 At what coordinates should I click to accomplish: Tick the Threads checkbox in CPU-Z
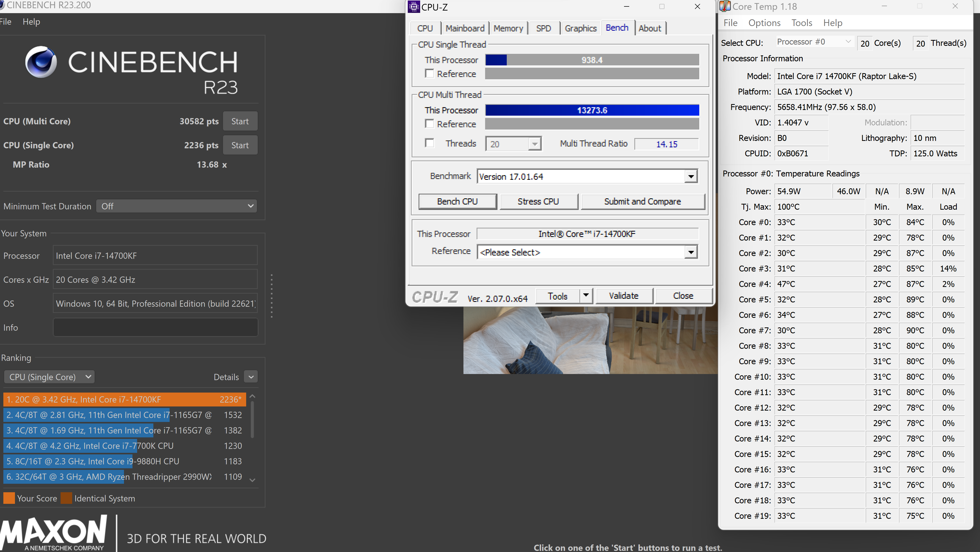[x=429, y=143]
